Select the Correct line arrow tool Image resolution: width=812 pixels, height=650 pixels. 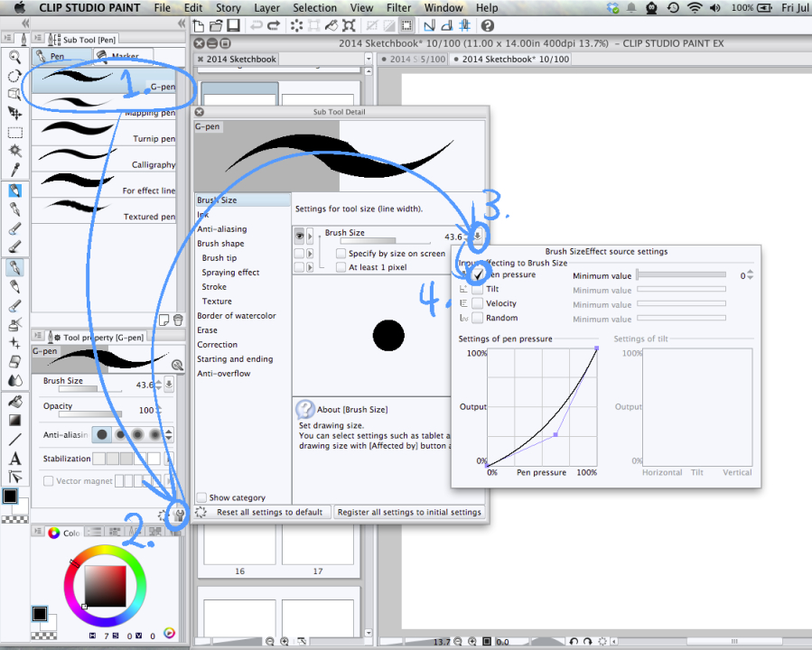15,477
